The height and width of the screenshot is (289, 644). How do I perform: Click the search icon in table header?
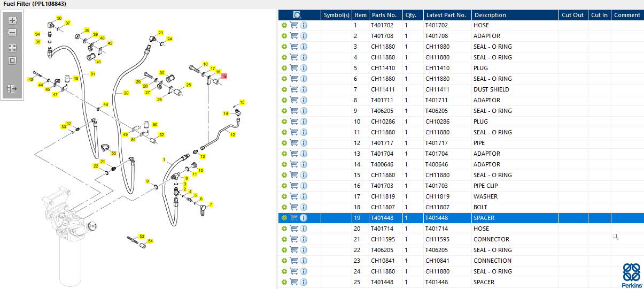(x=297, y=15)
